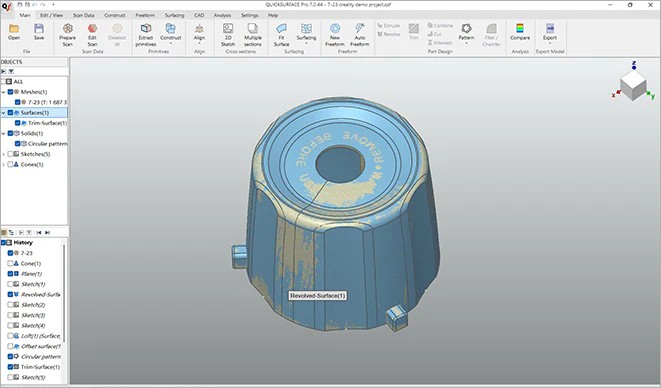
Task: Collapse the Solids(1) tree node
Action: point(4,133)
